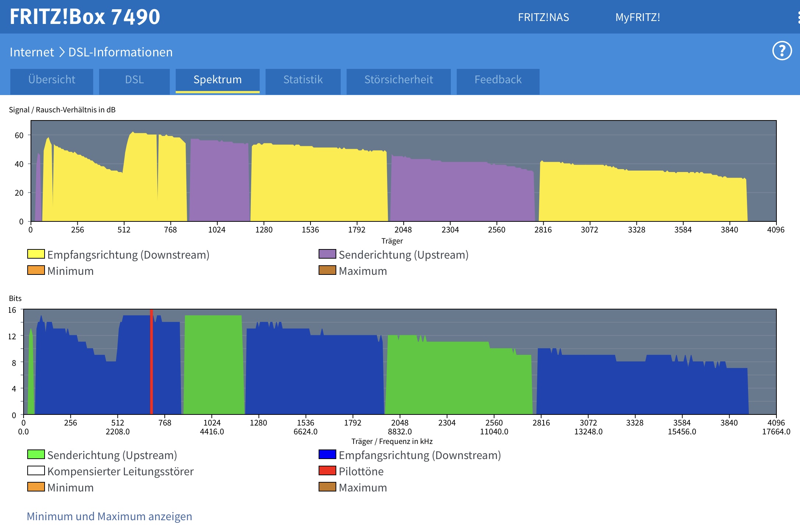The width and height of the screenshot is (800, 532).
Task: Click red Pilottöne legend swatch
Action: click(x=327, y=471)
